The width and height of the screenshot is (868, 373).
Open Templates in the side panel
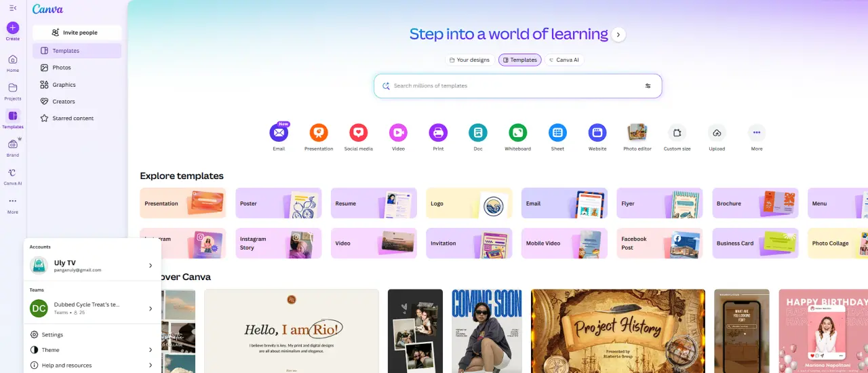tap(77, 51)
